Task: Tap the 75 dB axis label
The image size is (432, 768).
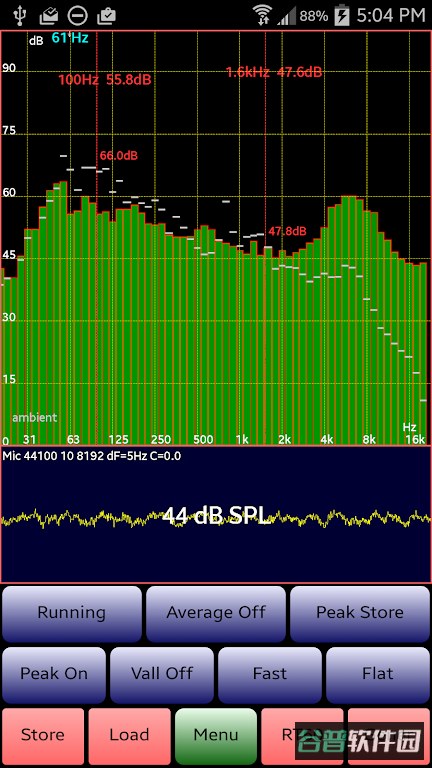Action: tap(9, 131)
